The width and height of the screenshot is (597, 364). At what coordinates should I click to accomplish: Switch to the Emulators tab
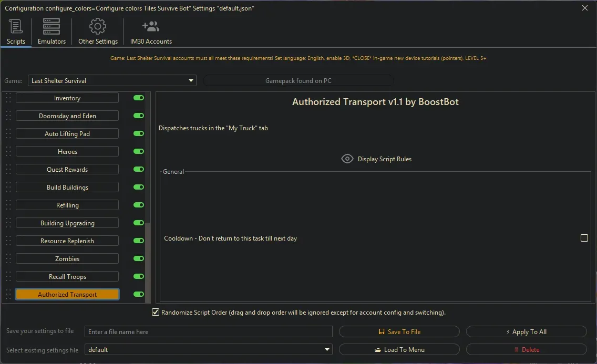(x=52, y=32)
